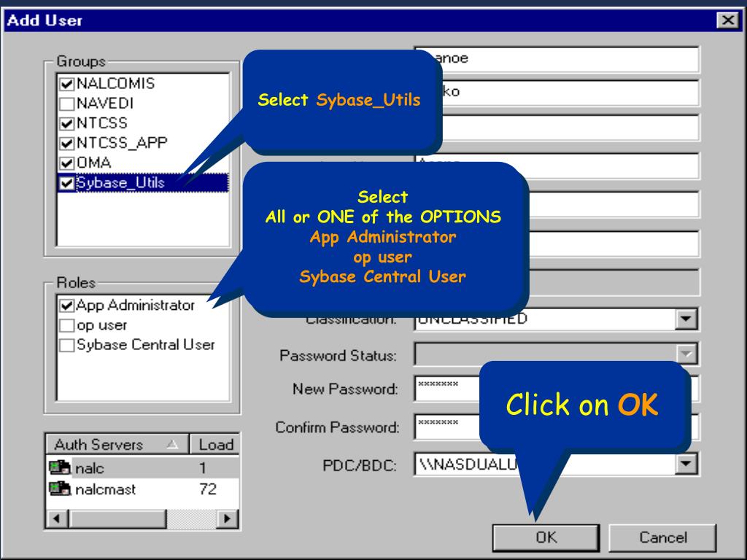Viewport: 747px width, 560px height.
Task: Check the NAVEDI group checkbox
Action: (66, 104)
